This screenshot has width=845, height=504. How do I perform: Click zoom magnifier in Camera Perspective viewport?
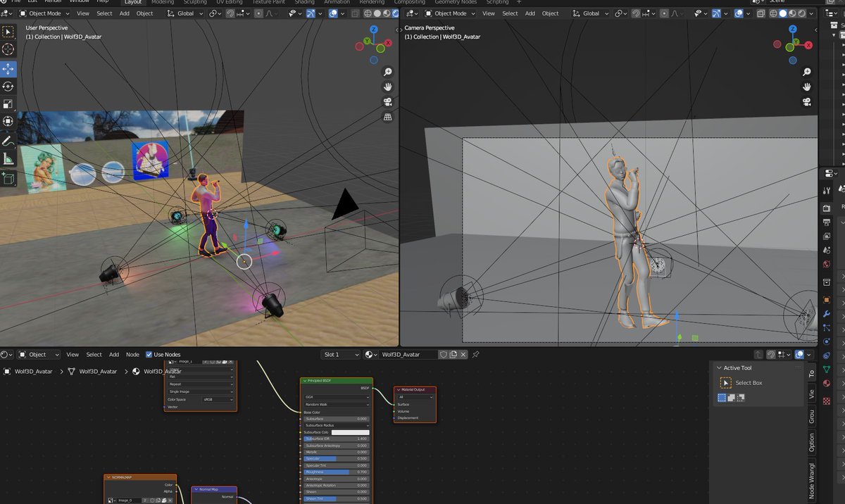(x=807, y=72)
